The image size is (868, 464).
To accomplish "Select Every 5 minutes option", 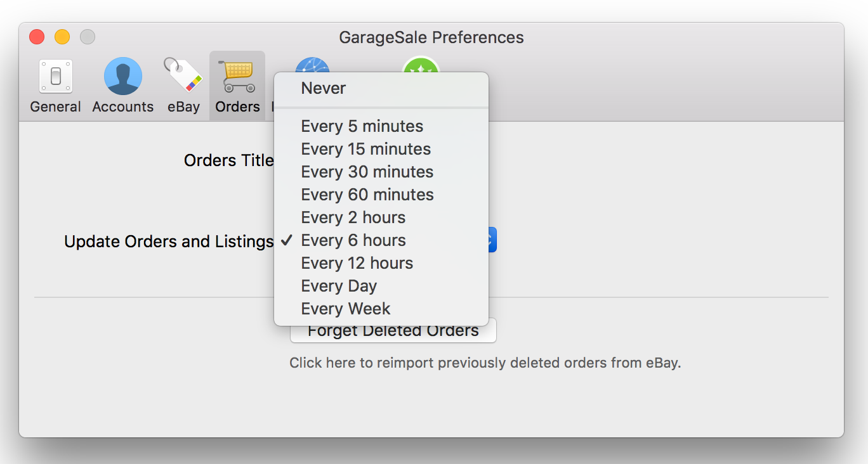I will pyautogui.click(x=381, y=126).
